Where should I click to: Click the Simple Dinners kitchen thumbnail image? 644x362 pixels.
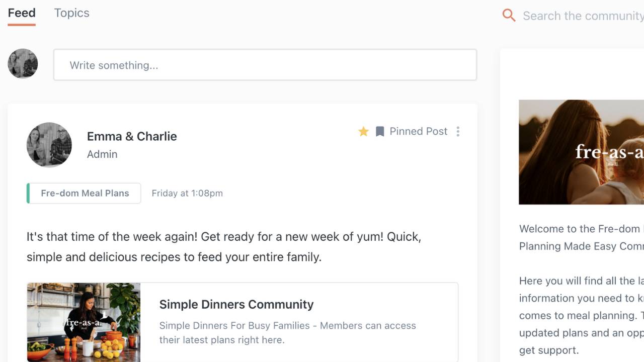point(84,322)
